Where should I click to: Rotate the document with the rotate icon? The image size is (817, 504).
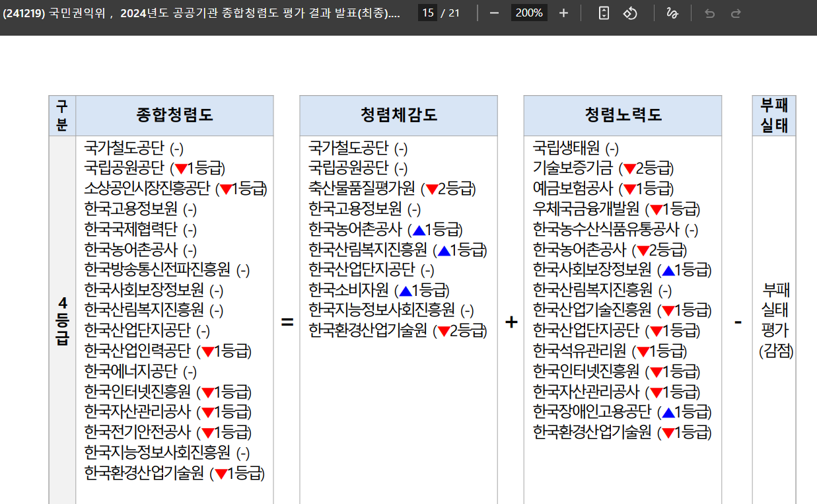[x=630, y=13]
